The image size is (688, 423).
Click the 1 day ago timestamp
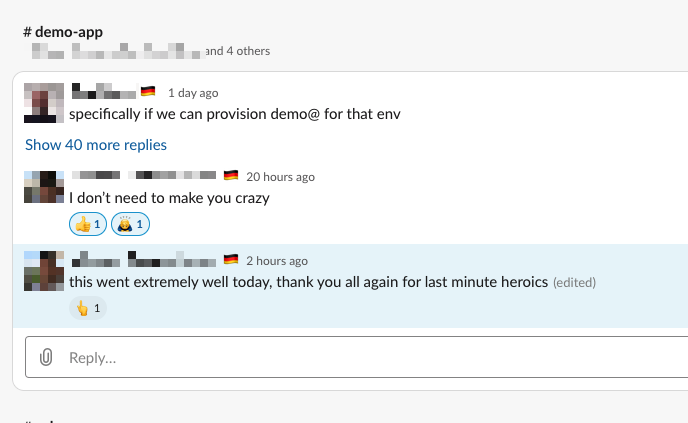193,93
